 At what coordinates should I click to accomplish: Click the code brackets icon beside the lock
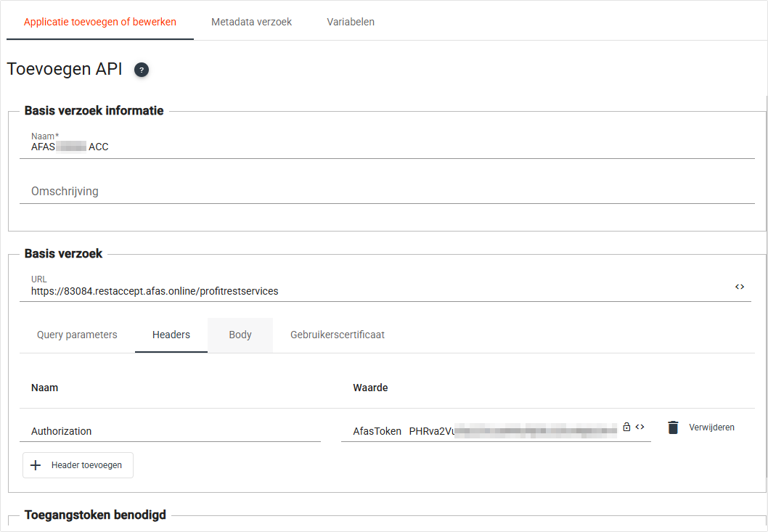coord(640,427)
